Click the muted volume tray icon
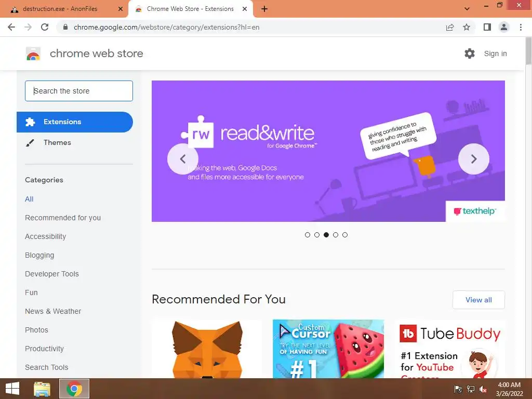Screen dimensions: 532x399 483,389
